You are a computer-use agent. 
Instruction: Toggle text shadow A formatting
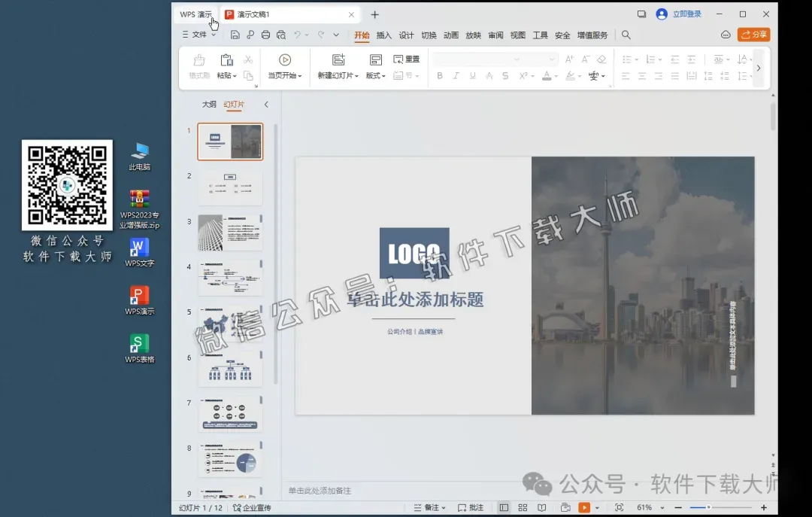[x=489, y=76]
